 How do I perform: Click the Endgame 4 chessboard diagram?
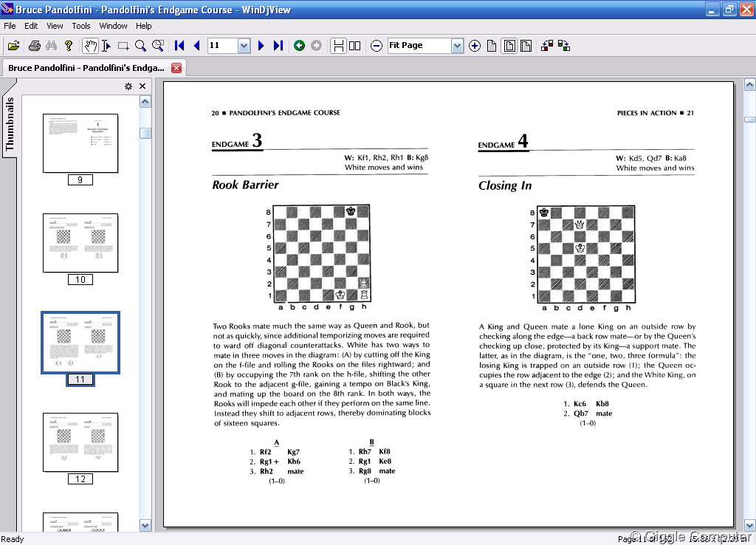585,254
